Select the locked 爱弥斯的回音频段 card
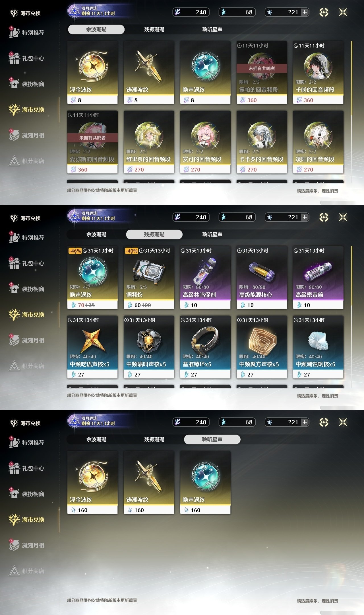Viewport: 364px width, 615px height. 92,142
